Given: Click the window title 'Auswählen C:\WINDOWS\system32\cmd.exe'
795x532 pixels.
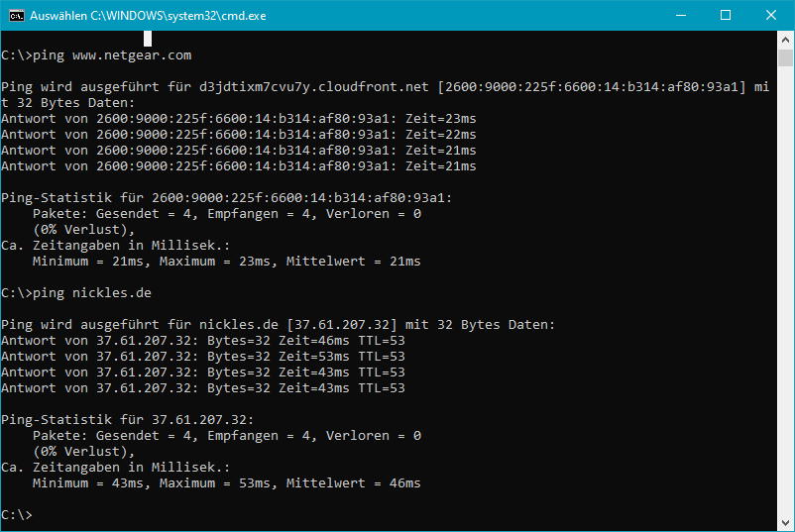Looking at the screenshot, I should pos(148,16).
